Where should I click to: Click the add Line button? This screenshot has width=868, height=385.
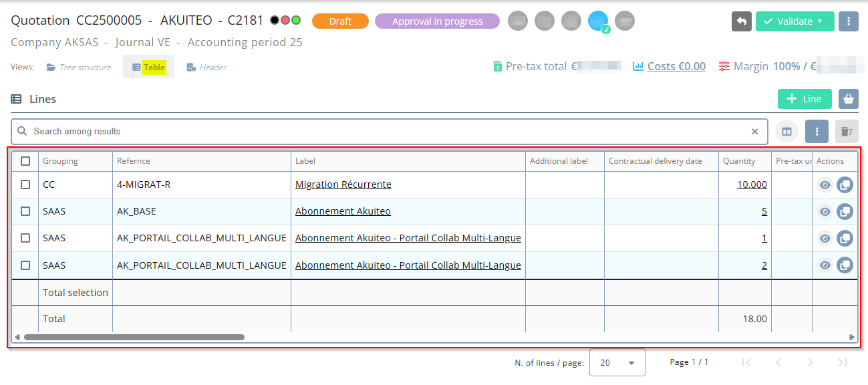click(x=804, y=99)
